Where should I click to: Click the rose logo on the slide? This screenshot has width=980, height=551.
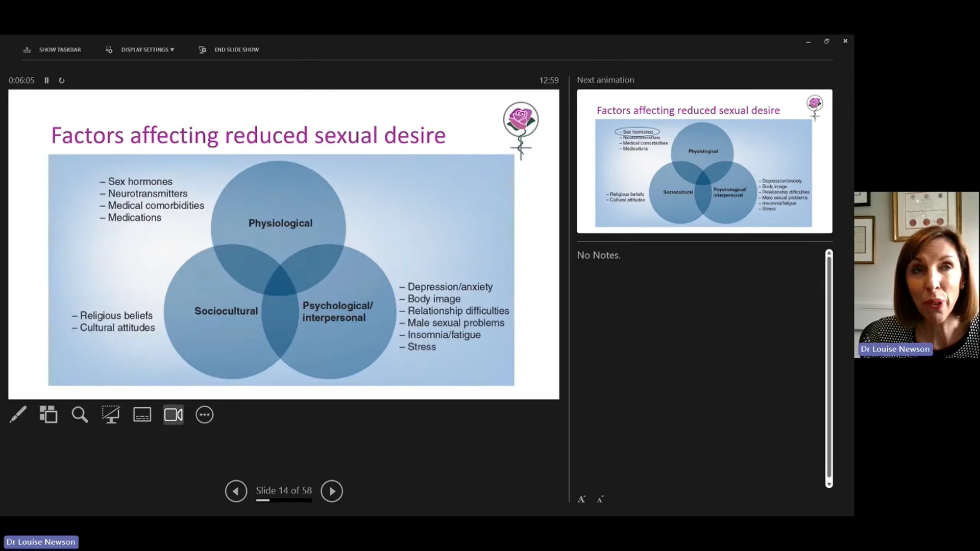[x=521, y=130]
